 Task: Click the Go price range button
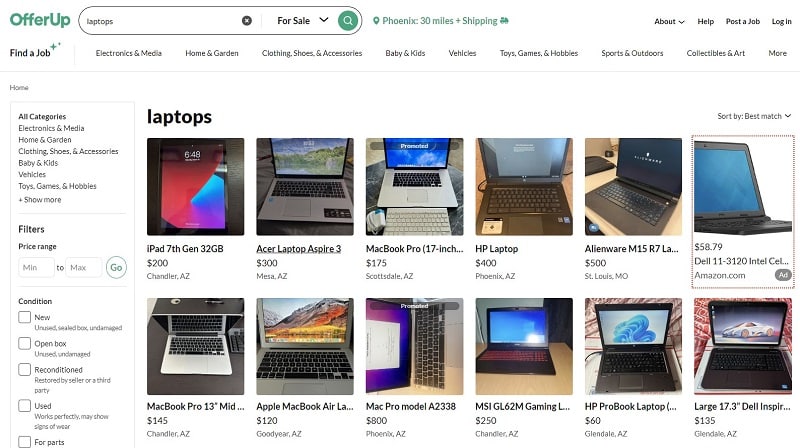[x=116, y=267]
